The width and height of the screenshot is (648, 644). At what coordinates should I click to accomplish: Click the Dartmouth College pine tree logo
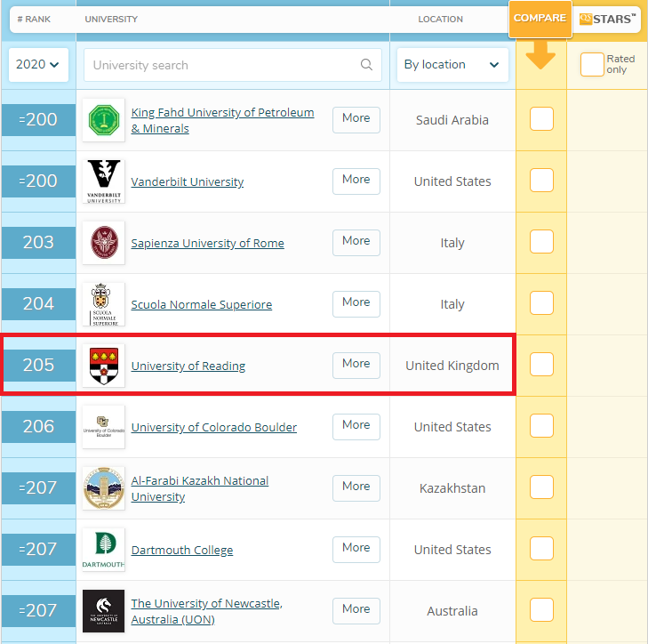[x=104, y=550]
